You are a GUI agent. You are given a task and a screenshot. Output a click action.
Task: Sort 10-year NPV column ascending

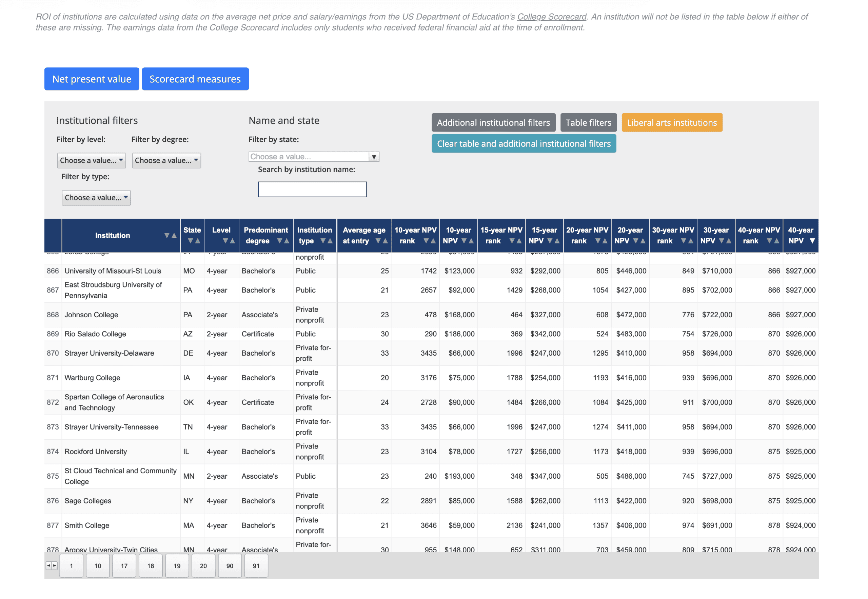471,241
